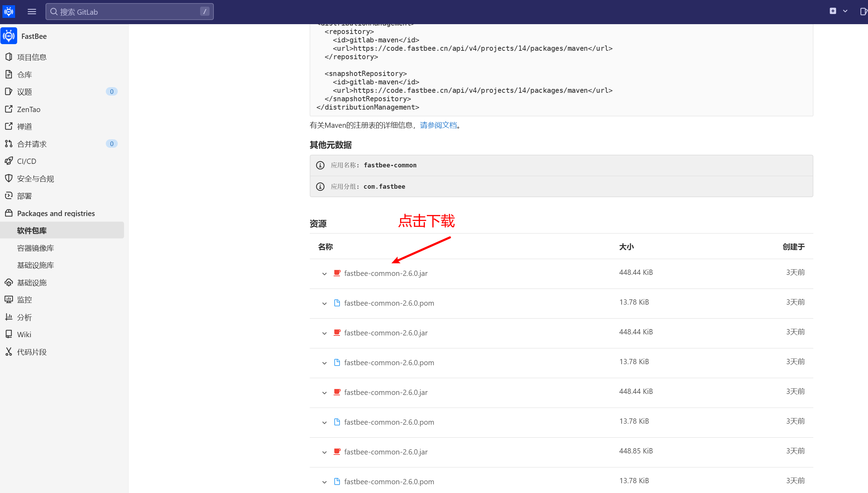The image size is (868, 493).
Task: Click the CI/CD rocket icon
Action: tap(9, 161)
